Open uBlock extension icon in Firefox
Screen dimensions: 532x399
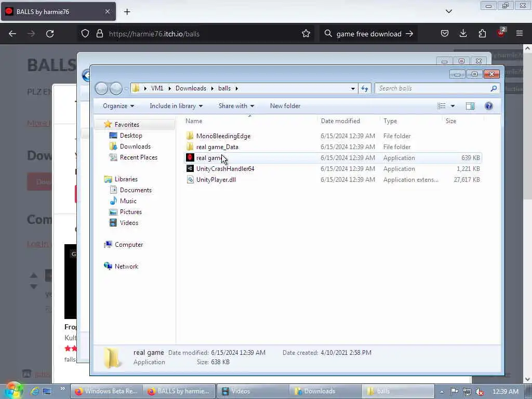[x=501, y=33]
